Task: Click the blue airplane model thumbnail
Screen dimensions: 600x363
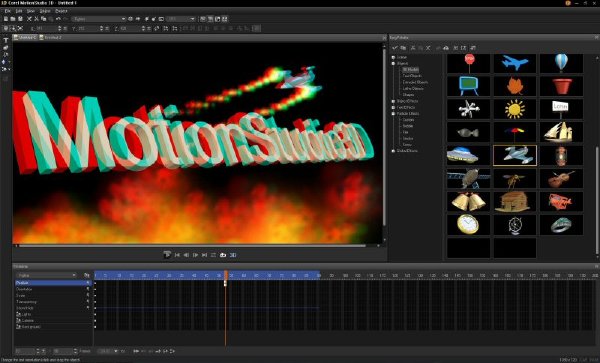Action: coord(515,63)
